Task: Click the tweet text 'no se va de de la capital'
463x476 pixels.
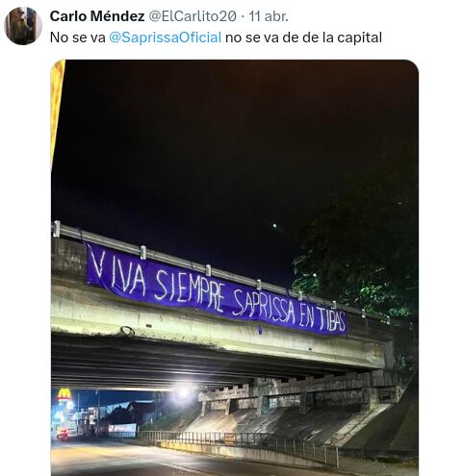Action: pyautogui.click(x=303, y=38)
